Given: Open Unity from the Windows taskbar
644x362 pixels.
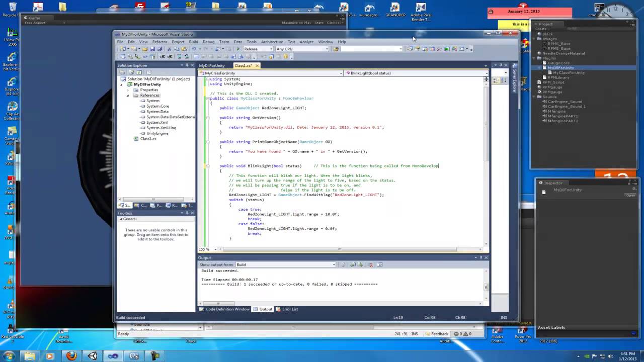Looking at the screenshot, I should coord(92,355).
